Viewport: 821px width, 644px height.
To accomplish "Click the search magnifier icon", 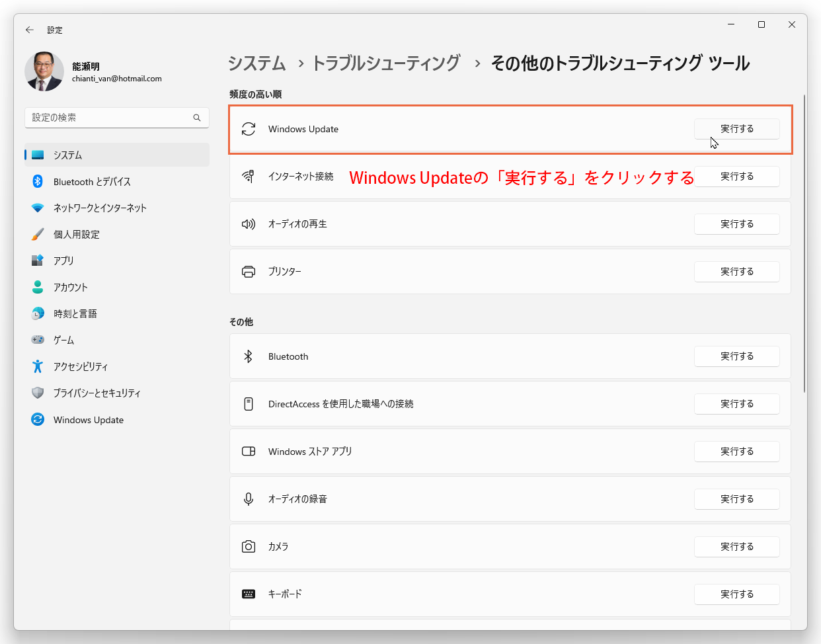I will 197,118.
